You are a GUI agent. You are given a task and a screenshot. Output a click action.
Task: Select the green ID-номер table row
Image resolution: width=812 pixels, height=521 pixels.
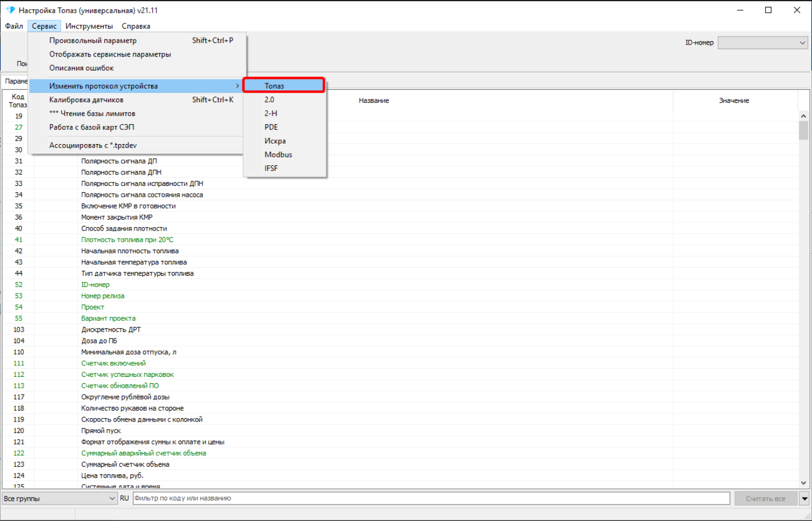(401, 285)
